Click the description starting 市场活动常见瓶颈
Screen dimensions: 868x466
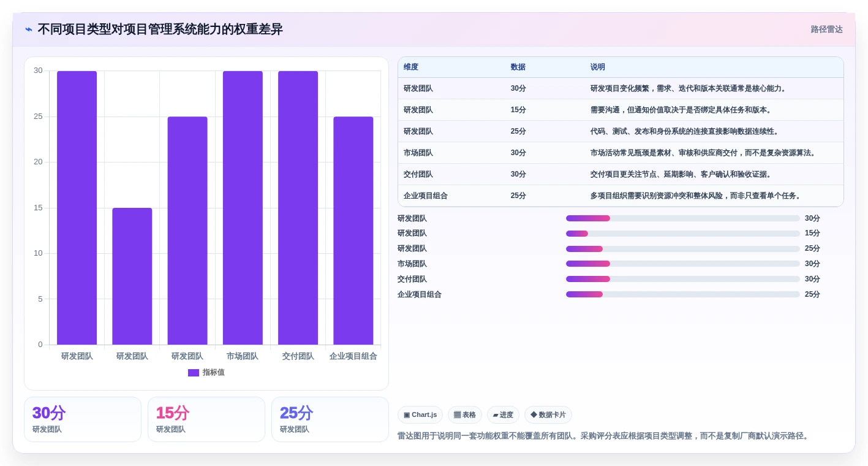[703, 153]
